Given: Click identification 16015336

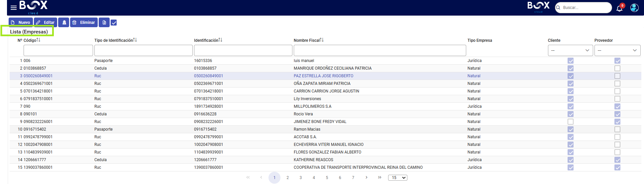Looking at the screenshot, I should (x=203, y=61).
